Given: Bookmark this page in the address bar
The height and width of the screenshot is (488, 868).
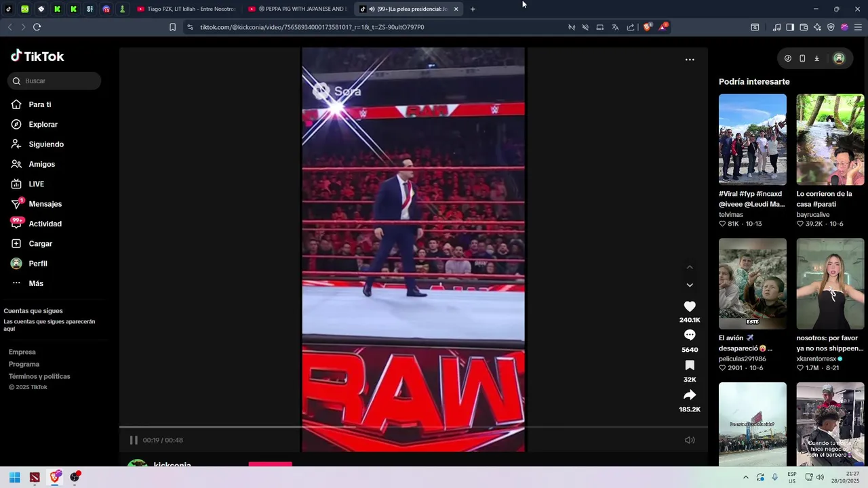Looking at the screenshot, I should point(172,27).
